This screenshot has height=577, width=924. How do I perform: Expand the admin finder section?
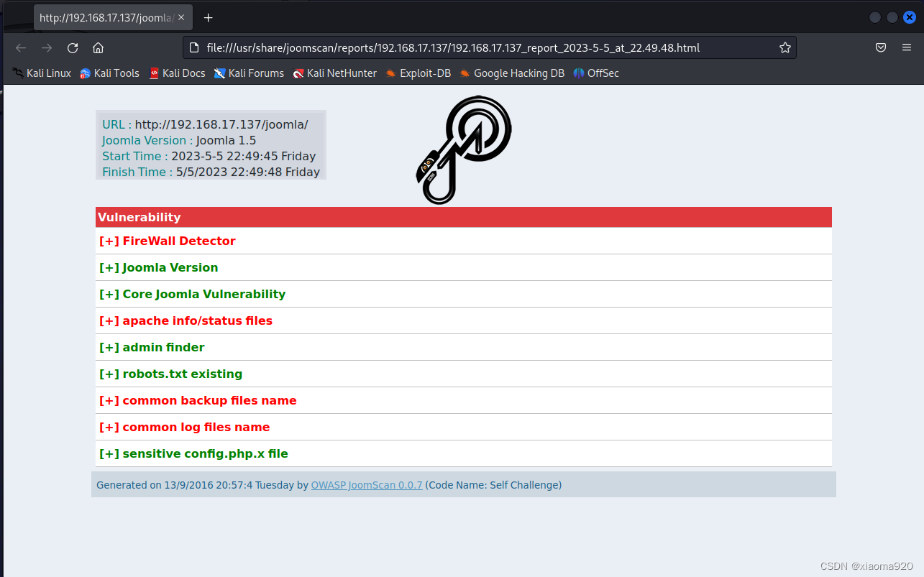click(464, 347)
